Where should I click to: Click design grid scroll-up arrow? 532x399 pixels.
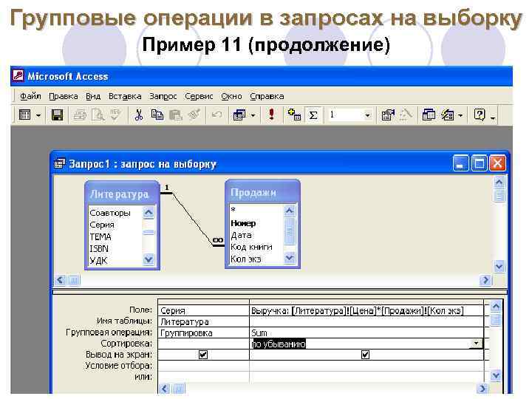point(496,307)
